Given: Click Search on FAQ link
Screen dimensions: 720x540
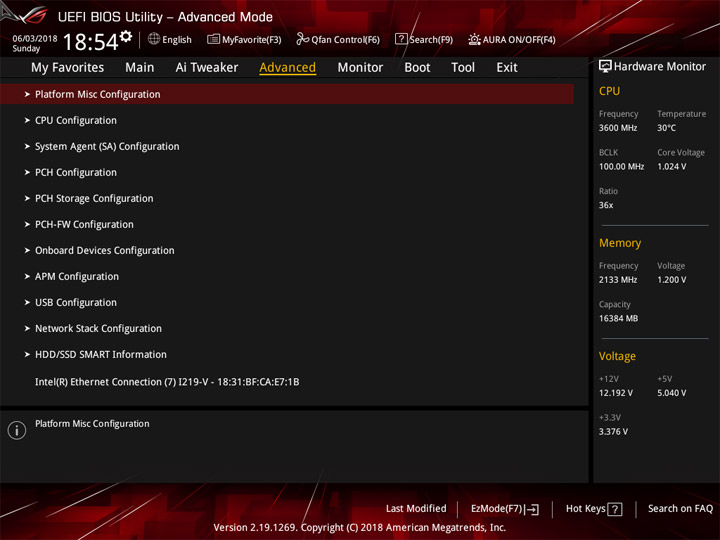Looking at the screenshot, I should [681, 509].
